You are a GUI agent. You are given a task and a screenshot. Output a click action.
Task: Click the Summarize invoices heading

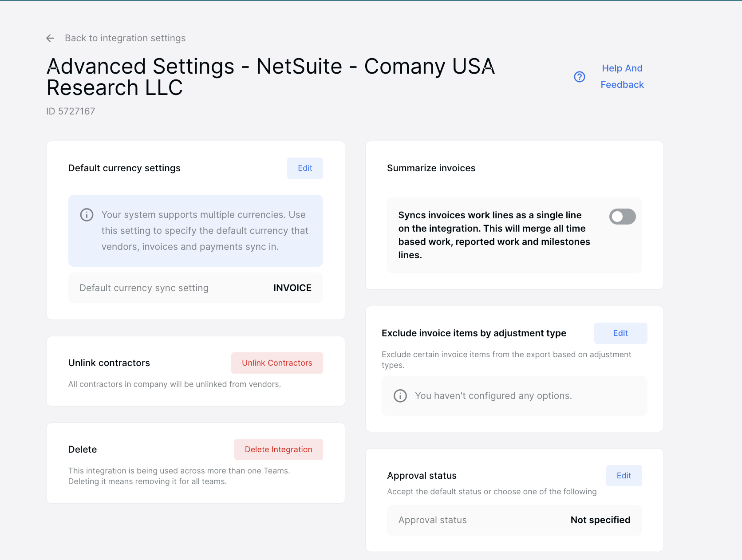pos(431,168)
